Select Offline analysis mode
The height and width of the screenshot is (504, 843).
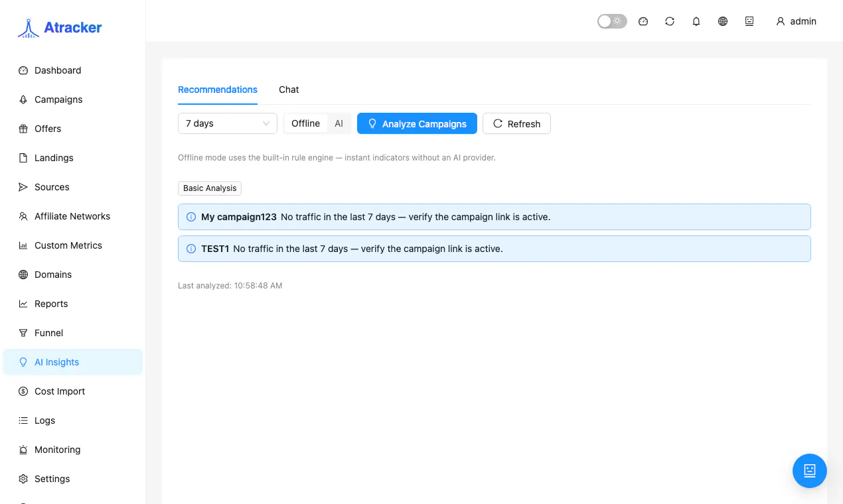[x=305, y=123]
